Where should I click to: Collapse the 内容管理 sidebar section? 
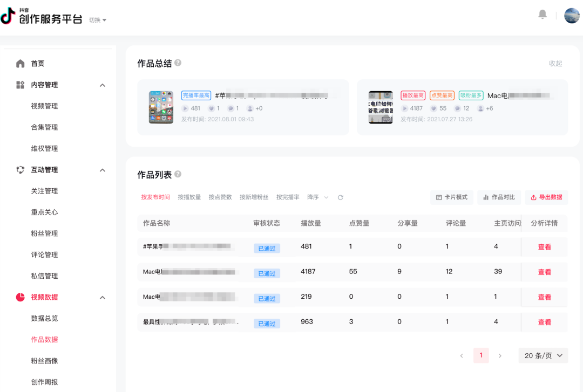coord(103,85)
